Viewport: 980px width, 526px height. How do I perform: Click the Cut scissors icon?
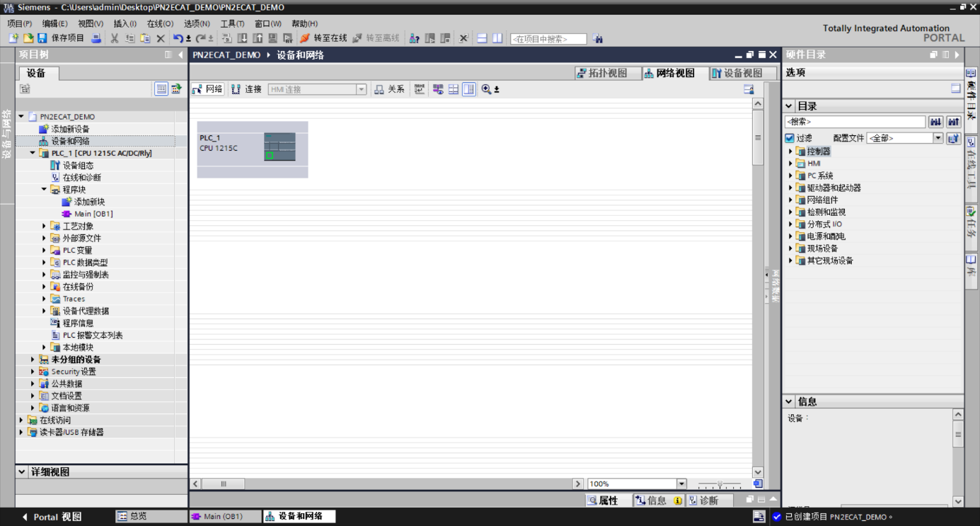(x=114, y=38)
